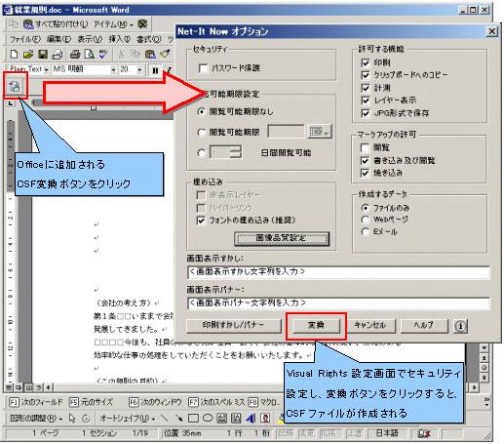Open the font size 20 dropdown
Image resolution: width=504 pixels, height=444 pixels.
[139, 70]
